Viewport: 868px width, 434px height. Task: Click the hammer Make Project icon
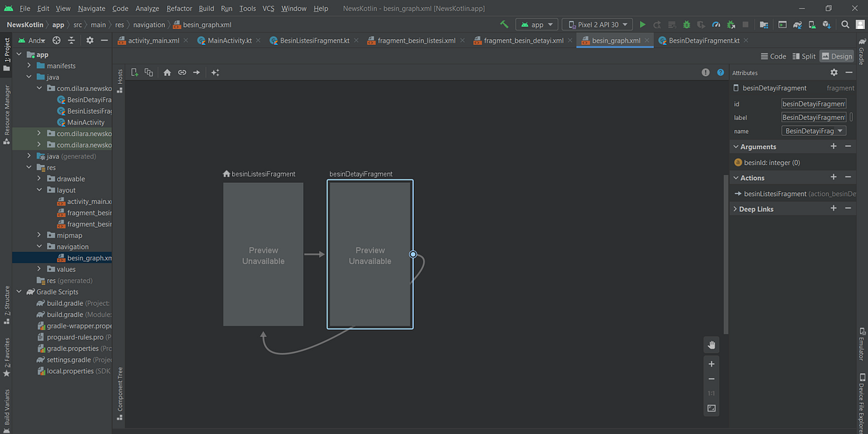(x=504, y=25)
